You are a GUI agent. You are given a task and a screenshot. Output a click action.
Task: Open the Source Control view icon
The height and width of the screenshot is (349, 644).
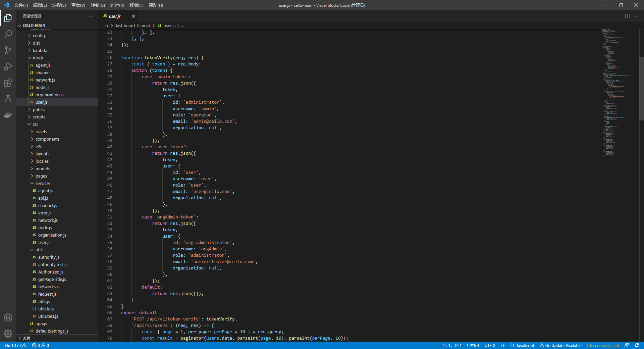8,50
